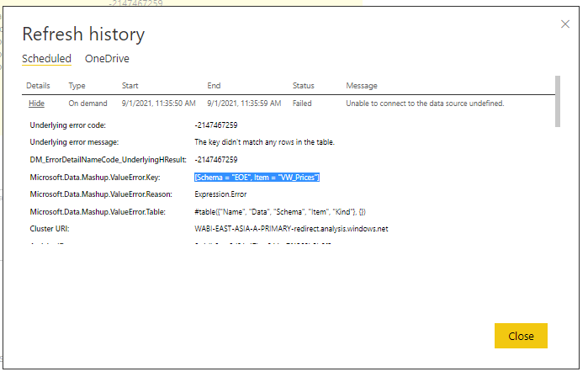The width and height of the screenshot is (588, 377).
Task: Click 'The key didn't match any rows' text
Action: 264,142
